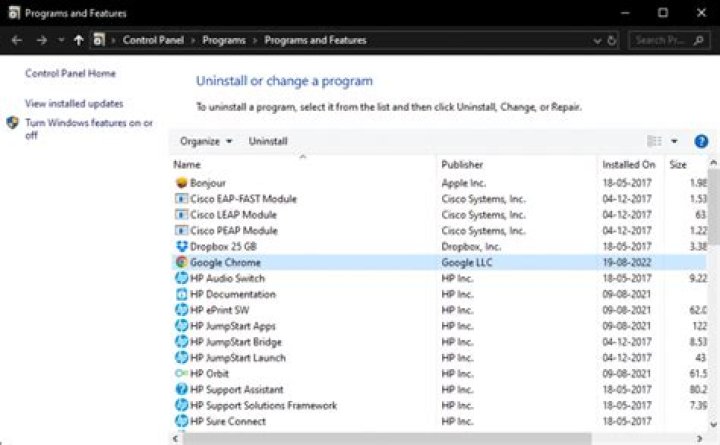Click Apple Inc. publisher cell

(x=463, y=183)
